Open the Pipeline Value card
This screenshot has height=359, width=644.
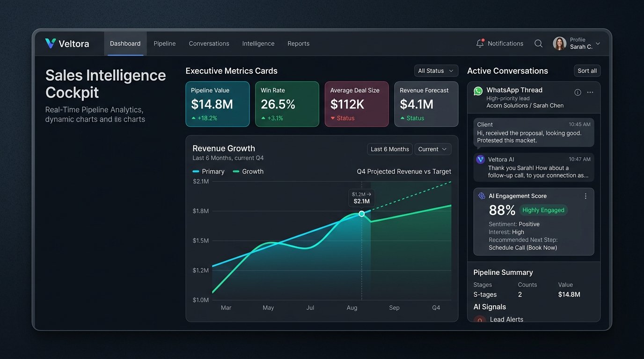click(x=217, y=104)
